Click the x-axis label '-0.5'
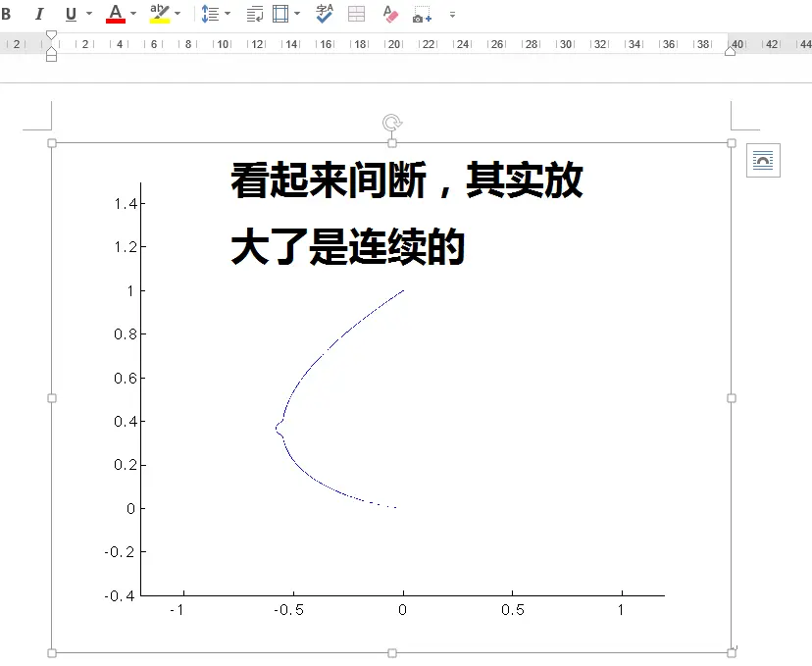Image resolution: width=812 pixels, height=666 pixels. point(289,610)
